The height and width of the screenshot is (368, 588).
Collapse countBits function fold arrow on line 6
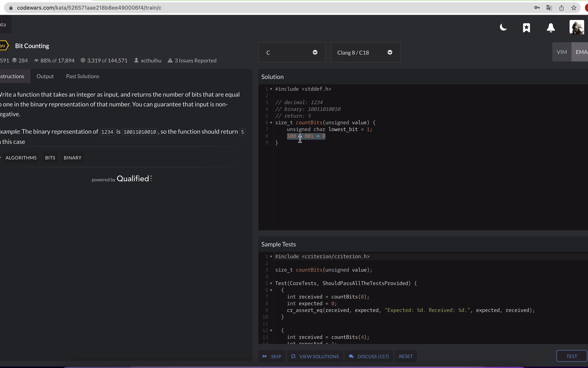[x=271, y=123]
